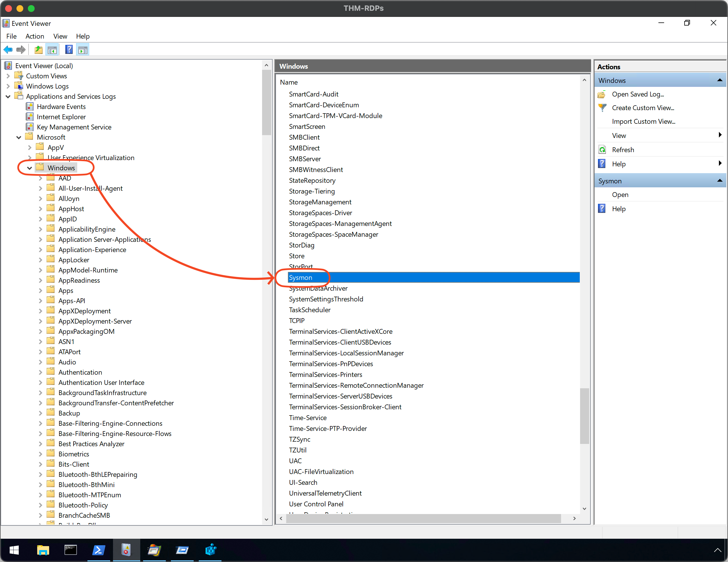Viewport: 728px width, 562px height.
Task: Click the Forward arrow toolbar icon
Action: pos(21,50)
